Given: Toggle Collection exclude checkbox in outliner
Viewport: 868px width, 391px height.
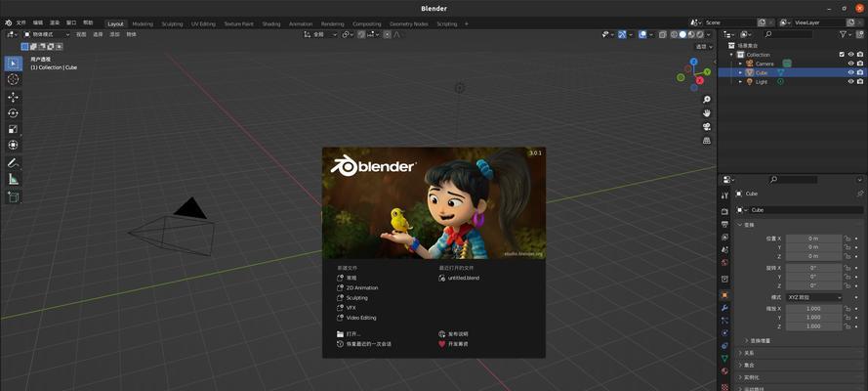Looking at the screenshot, I should pos(842,55).
